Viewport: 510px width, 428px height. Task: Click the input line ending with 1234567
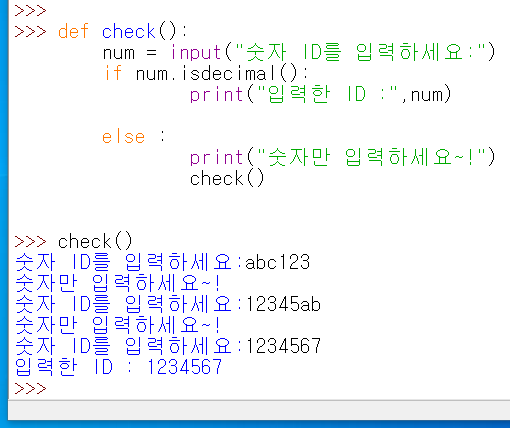(x=168, y=346)
